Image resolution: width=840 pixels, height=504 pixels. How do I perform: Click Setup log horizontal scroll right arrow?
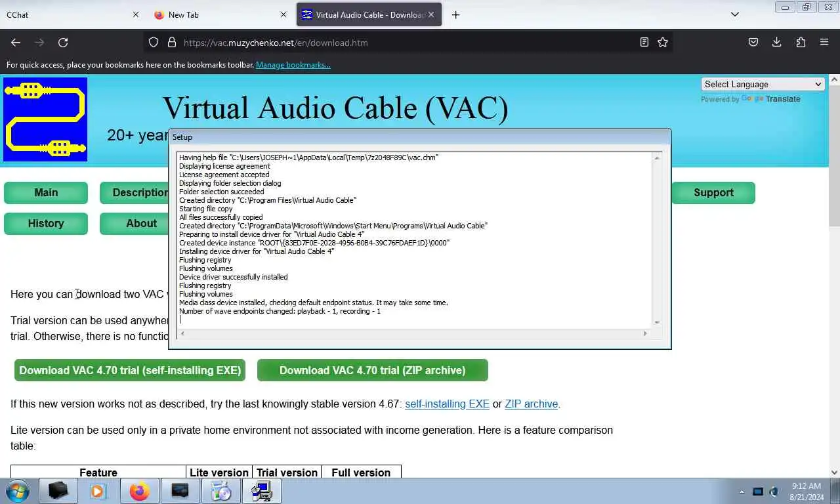645,333
